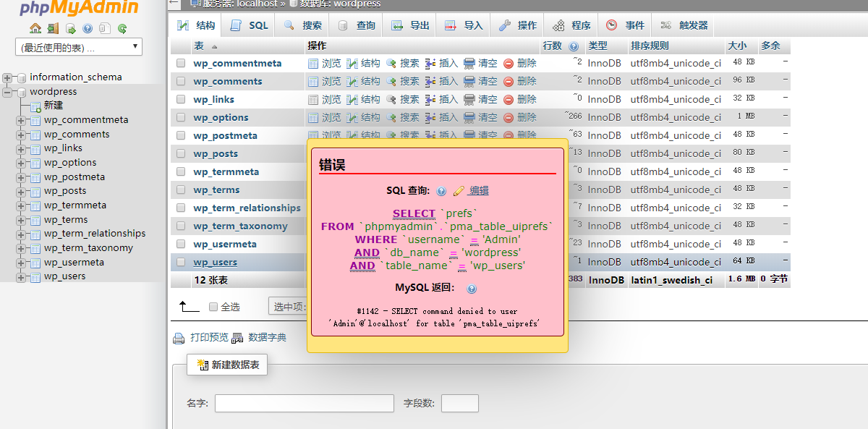868x429 pixels.
Task: Tick checkbox for wp_postmeta table
Action: click(181, 135)
